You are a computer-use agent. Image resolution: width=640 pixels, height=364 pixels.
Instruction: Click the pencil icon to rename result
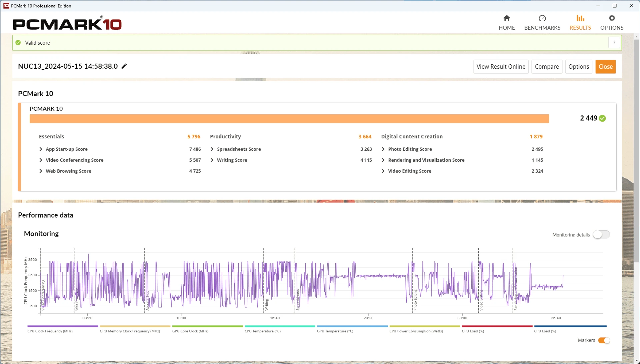[x=124, y=66]
